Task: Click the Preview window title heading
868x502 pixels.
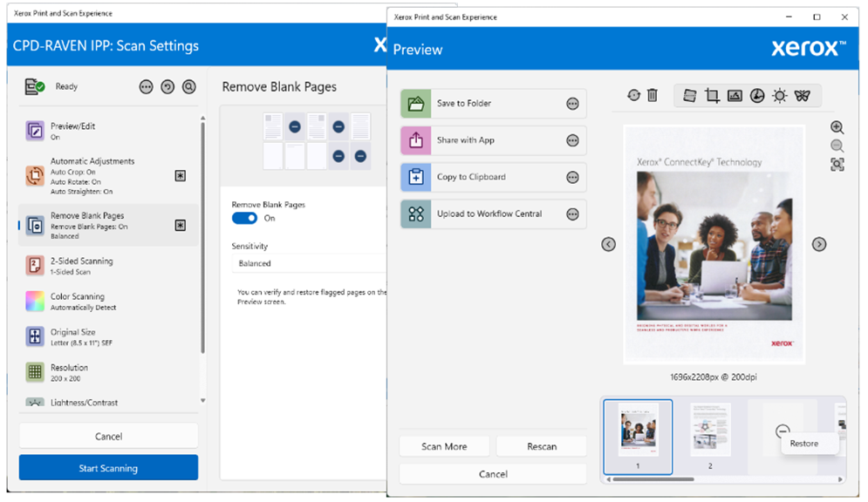Action: (x=417, y=50)
